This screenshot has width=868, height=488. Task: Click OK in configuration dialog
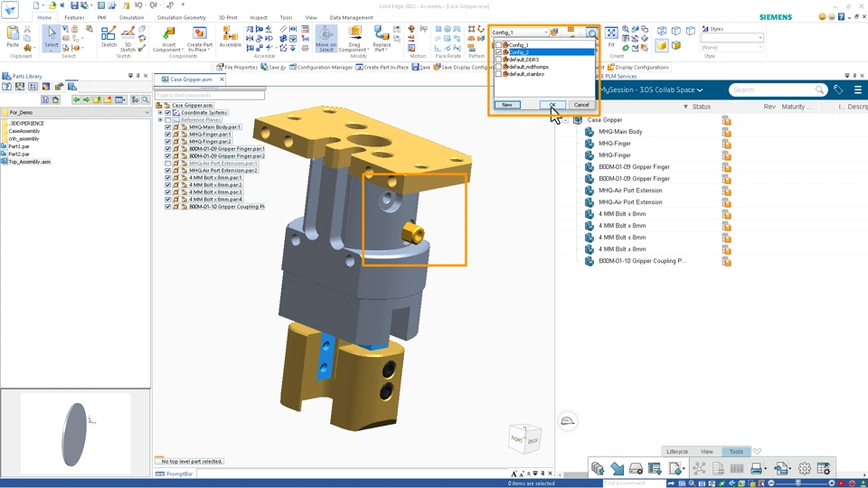(552, 105)
